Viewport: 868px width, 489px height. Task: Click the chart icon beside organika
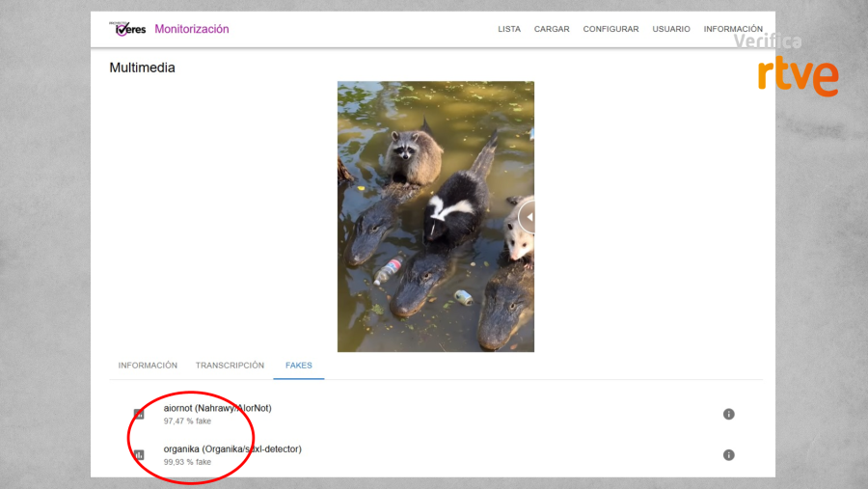click(x=139, y=455)
